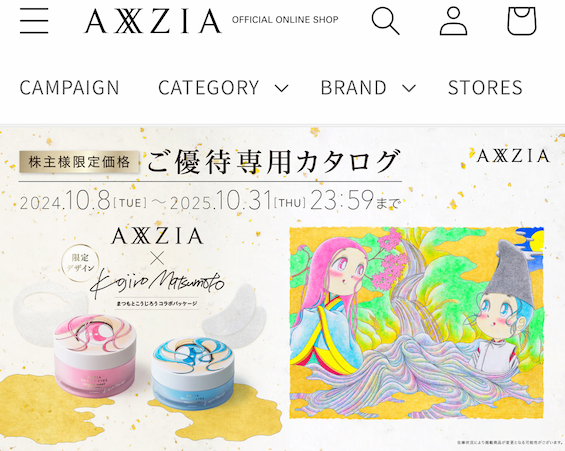Click the ご優待専用カタログ banner title

(x=273, y=162)
